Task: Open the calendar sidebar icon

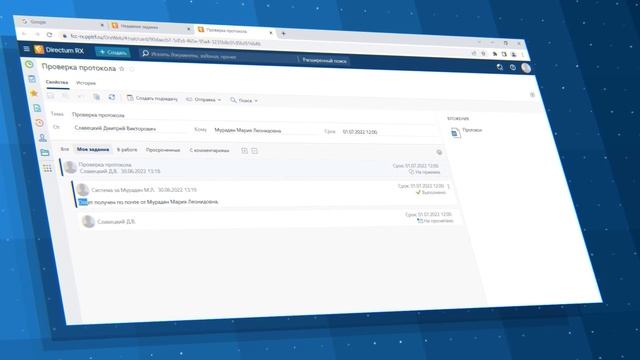Action: [x=32, y=79]
